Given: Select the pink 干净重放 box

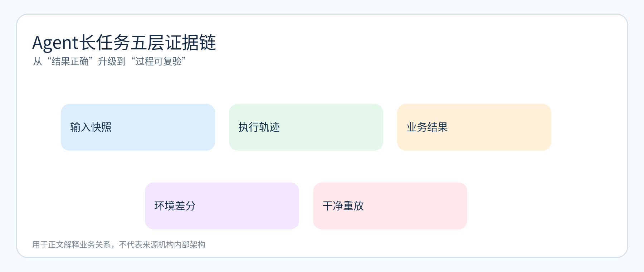Looking at the screenshot, I should (x=390, y=206).
